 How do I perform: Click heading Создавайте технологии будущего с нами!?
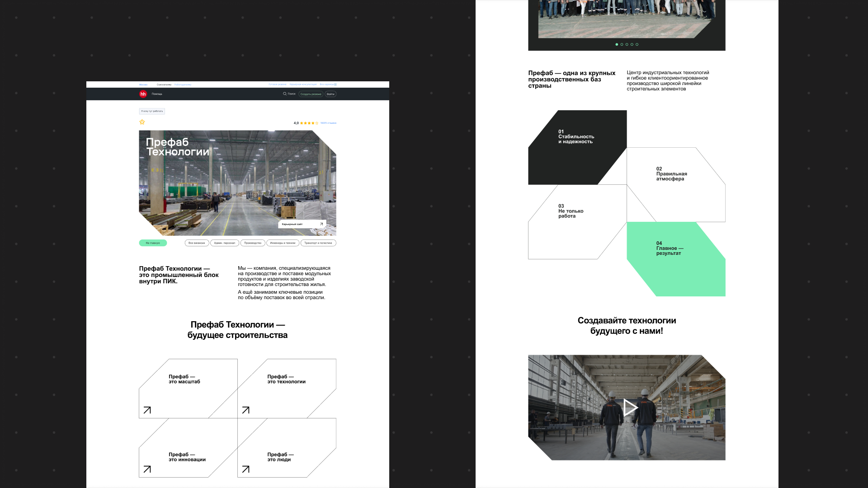click(627, 326)
